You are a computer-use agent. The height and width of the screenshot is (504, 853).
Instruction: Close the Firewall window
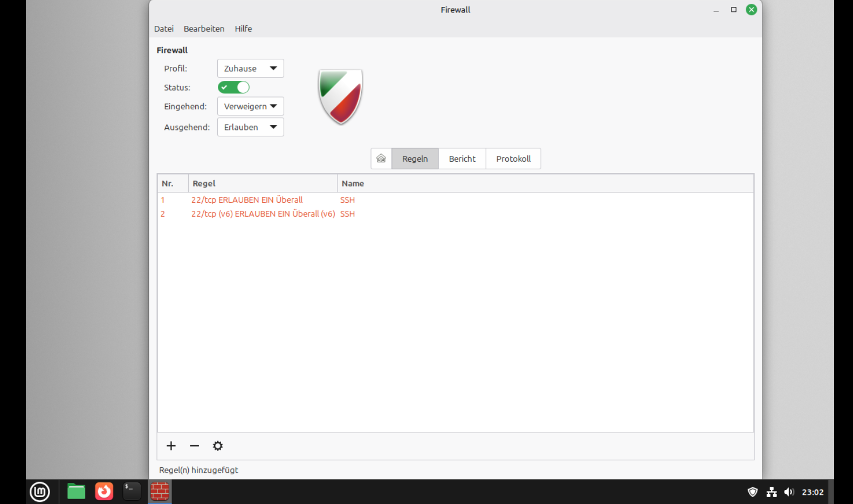pyautogui.click(x=751, y=10)
